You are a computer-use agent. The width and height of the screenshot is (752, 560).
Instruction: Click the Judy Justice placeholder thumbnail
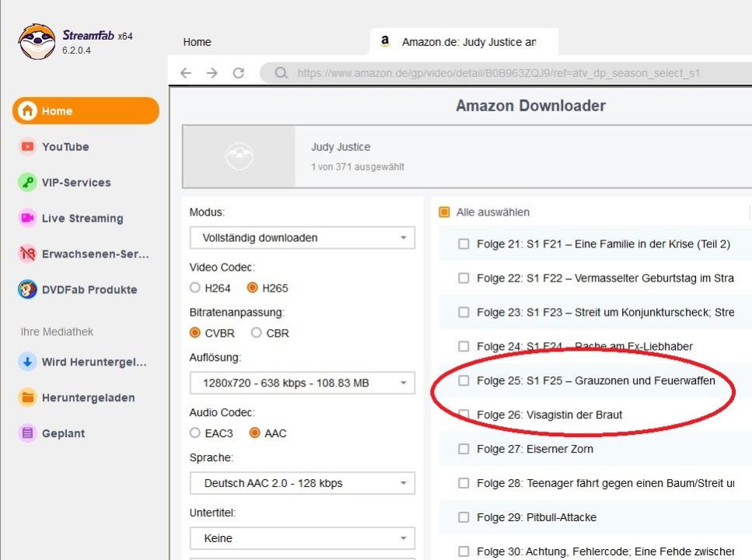tap(239, 156)
